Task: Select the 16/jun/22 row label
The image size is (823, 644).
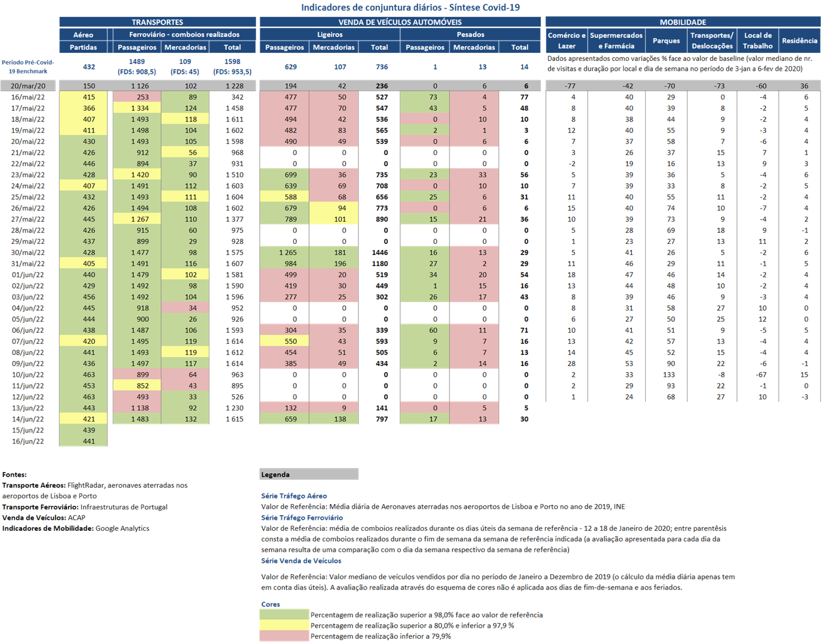Action: (x=28, y=441)
